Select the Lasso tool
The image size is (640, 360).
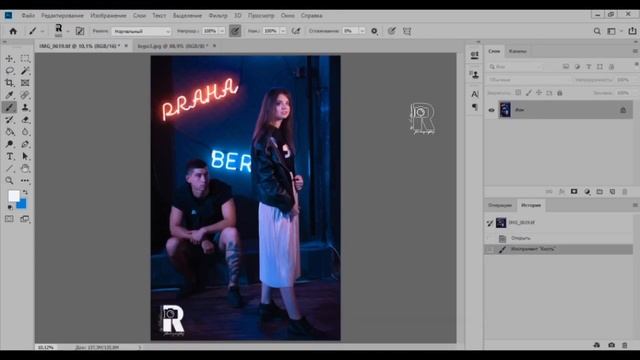(9, 71)
